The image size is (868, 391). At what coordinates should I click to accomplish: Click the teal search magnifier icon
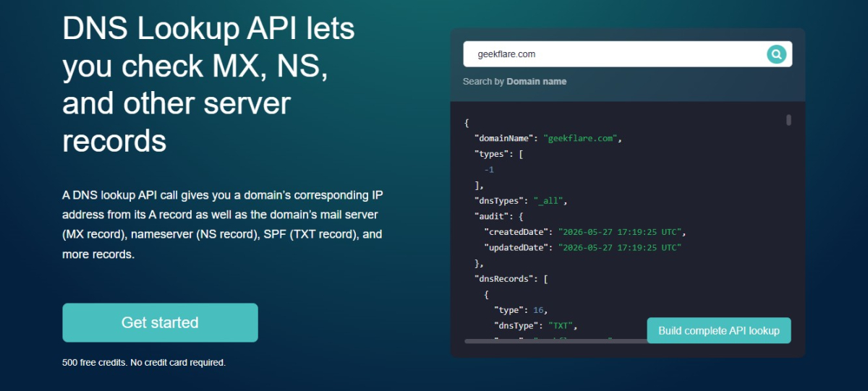click(x=776, y=54)
